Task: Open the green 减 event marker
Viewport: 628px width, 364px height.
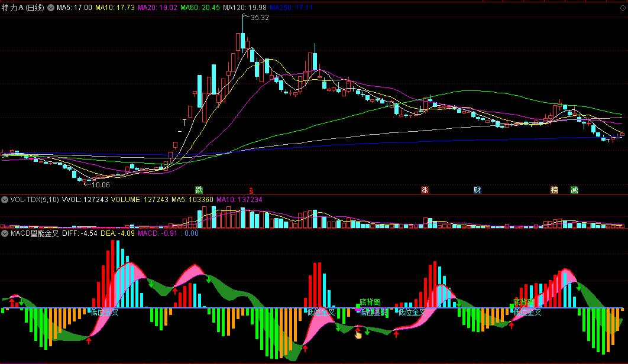Action: click(574, 190)
